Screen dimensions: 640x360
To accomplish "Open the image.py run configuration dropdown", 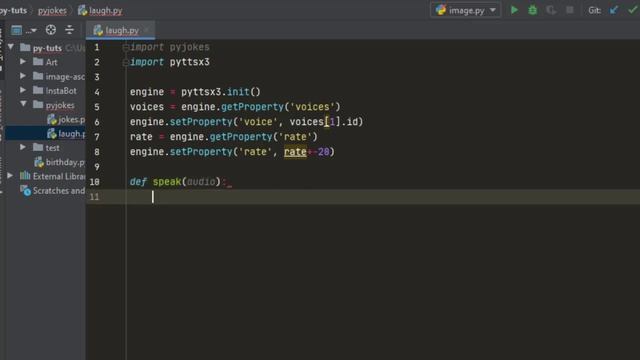I will (x=466, y=10).
